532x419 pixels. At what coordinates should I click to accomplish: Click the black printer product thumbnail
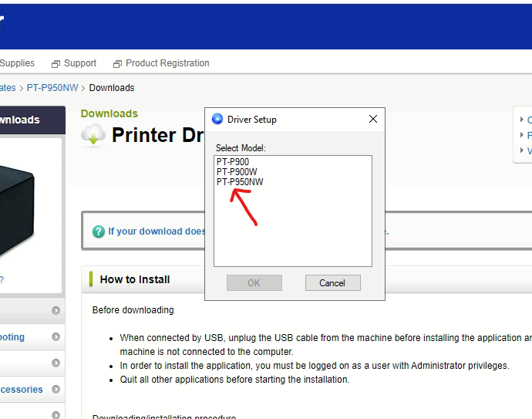pyautogui.click(x=17, y=210)
